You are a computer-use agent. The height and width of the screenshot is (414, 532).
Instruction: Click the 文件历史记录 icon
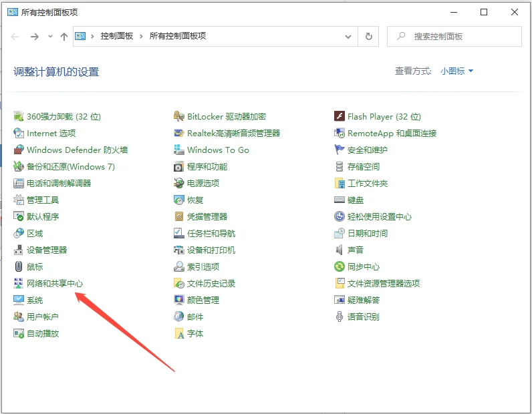[179, 283]
